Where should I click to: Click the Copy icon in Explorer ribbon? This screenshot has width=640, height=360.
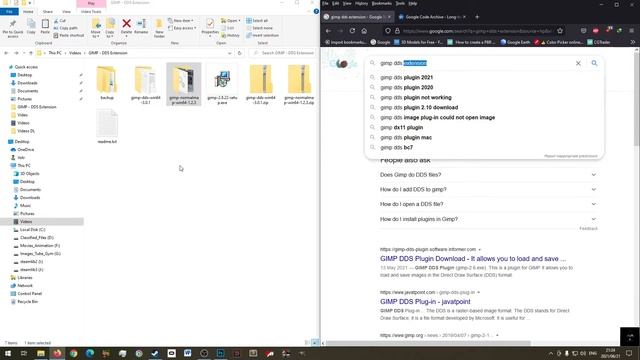[31, 27]
